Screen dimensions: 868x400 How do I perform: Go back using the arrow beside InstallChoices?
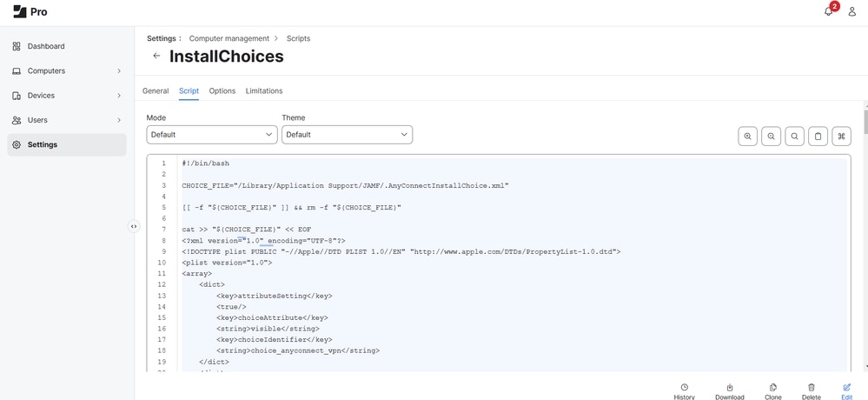click(156, 57)
